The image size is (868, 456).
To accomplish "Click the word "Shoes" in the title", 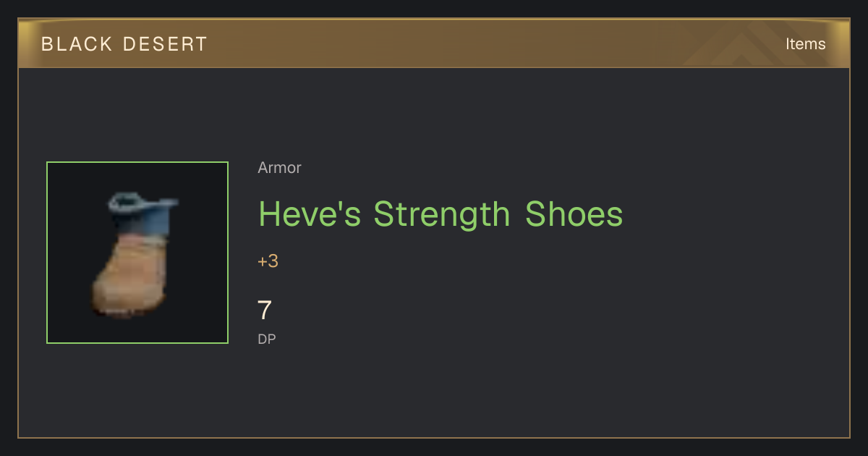I will point(574,214).
